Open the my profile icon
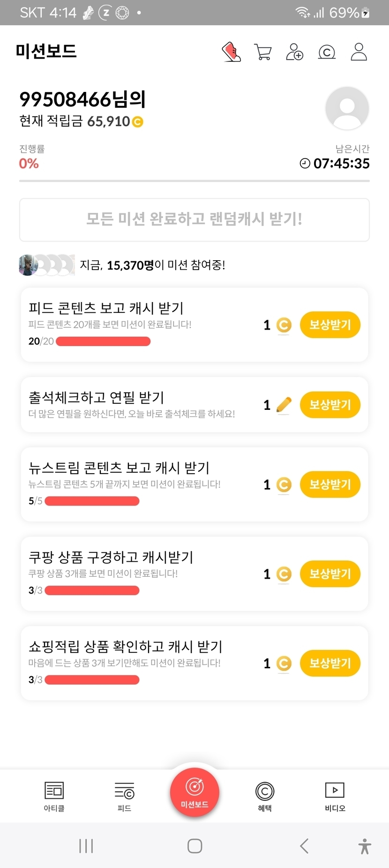Screen dimensions: 389x868 [x=359, y=52]
